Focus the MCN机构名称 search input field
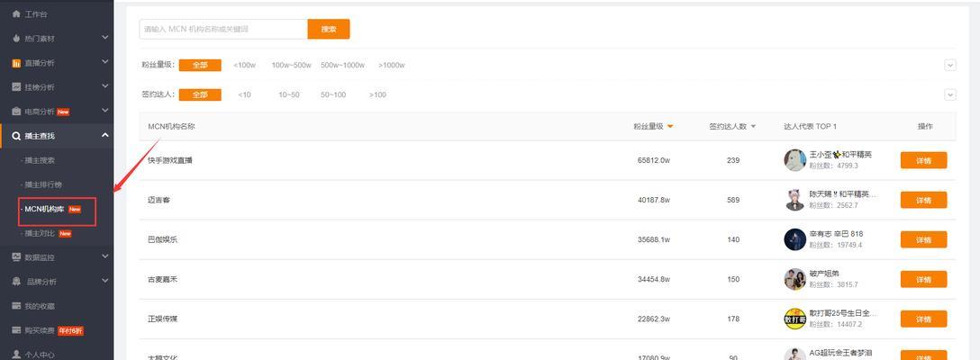 coord(223,29)
